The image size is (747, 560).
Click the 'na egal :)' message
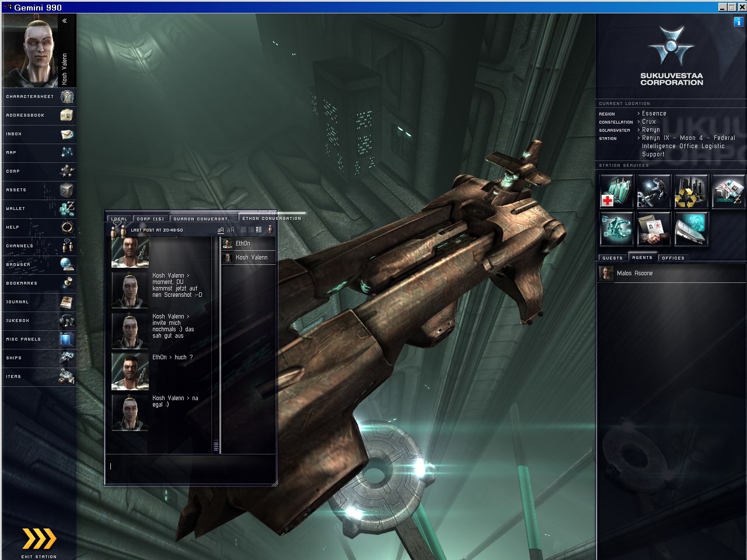pyautogui.click(x=175, y=401)
